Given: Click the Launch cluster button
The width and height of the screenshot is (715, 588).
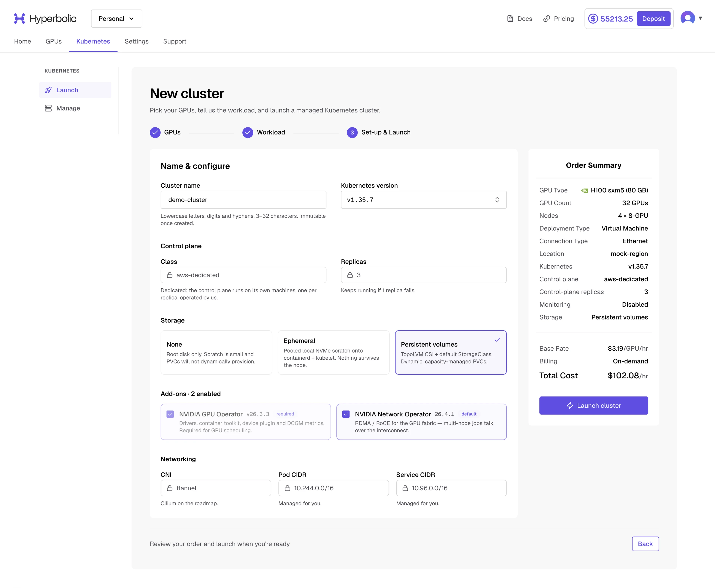Looking at the screenshot, I should 593,405.
